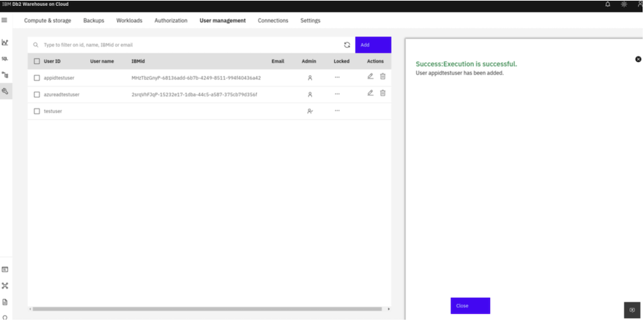Screen dimensions: 644x320
Task: Select the testuser user ID text
Action: [53, 111]
